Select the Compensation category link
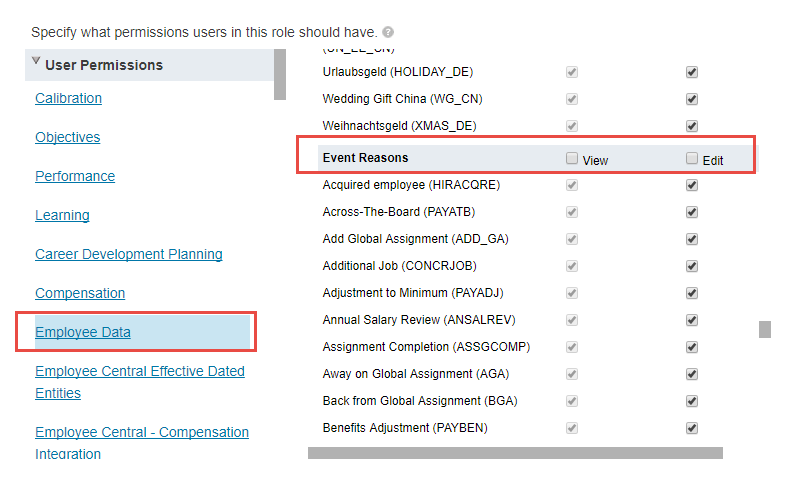The width and height of the screenshot is (798, 483). (80, 293)
